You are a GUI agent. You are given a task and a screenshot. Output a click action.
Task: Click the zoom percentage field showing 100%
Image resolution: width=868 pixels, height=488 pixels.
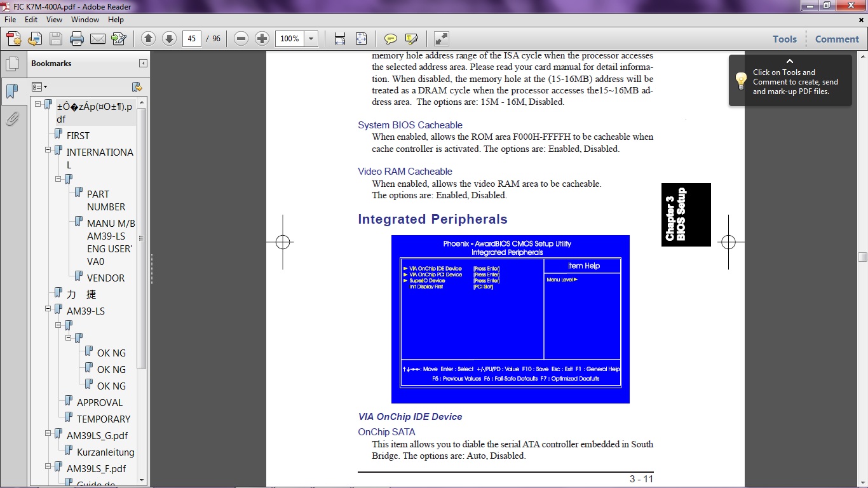[290, 39]
